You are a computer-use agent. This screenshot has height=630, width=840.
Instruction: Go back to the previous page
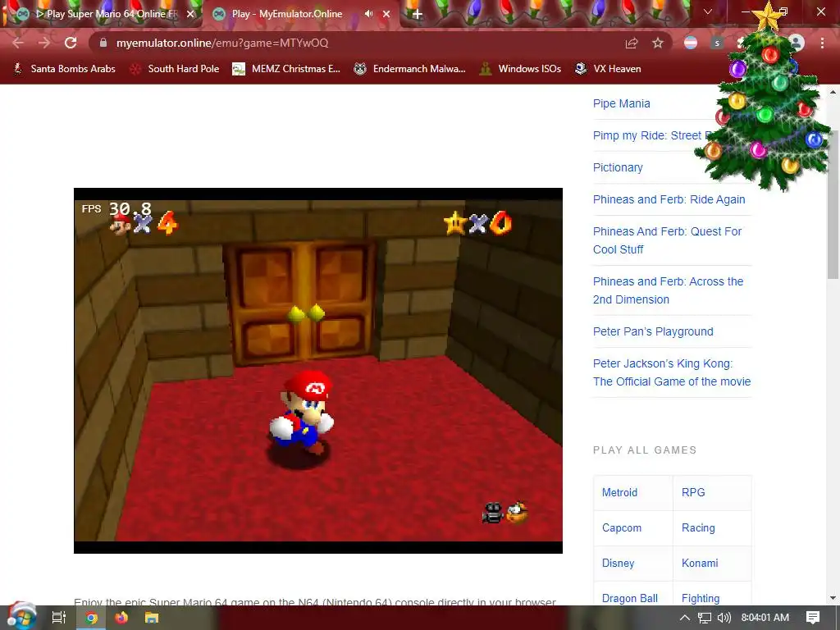(x=18, y=43)
